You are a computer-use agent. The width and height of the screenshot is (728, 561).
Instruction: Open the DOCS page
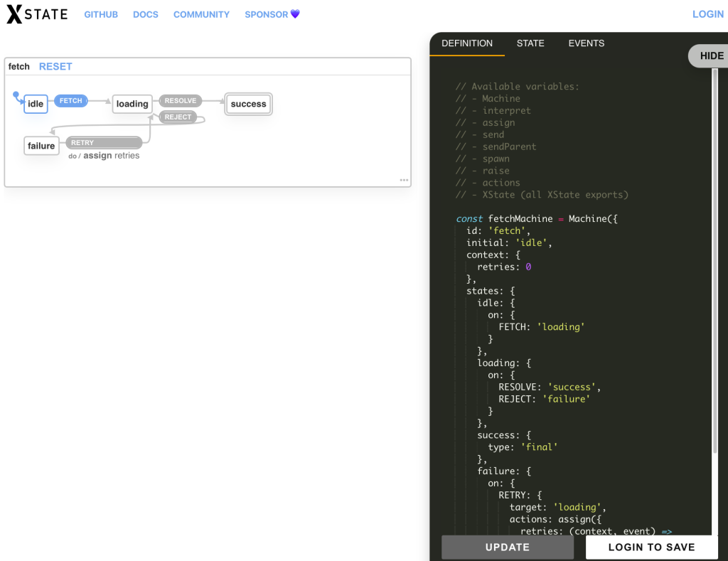(x=145, y=14)
